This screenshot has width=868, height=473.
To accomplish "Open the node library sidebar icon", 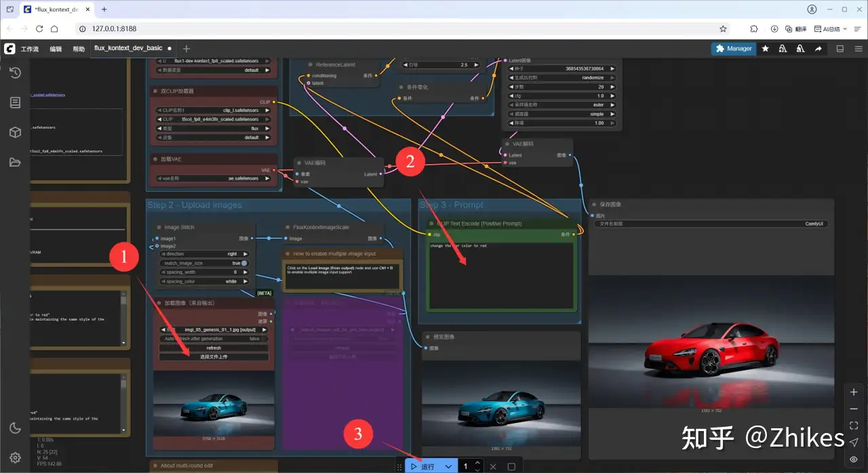I will 15,102.
